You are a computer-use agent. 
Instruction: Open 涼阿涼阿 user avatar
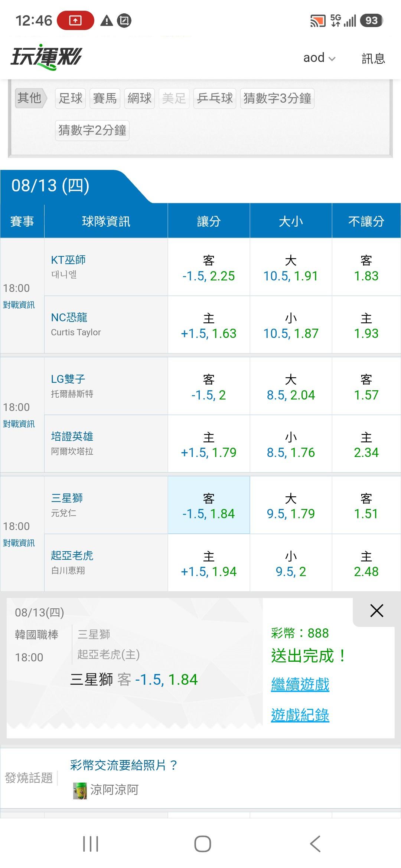click(80, 790)
